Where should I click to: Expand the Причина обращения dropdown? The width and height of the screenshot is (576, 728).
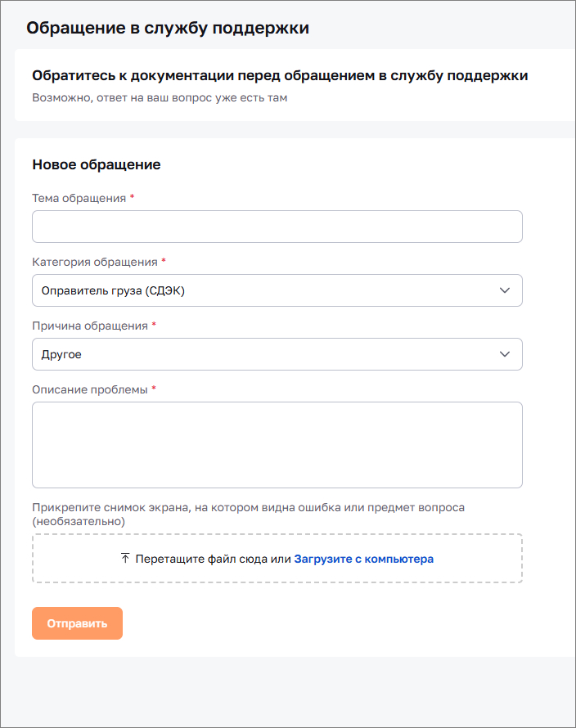click(277, 354)
